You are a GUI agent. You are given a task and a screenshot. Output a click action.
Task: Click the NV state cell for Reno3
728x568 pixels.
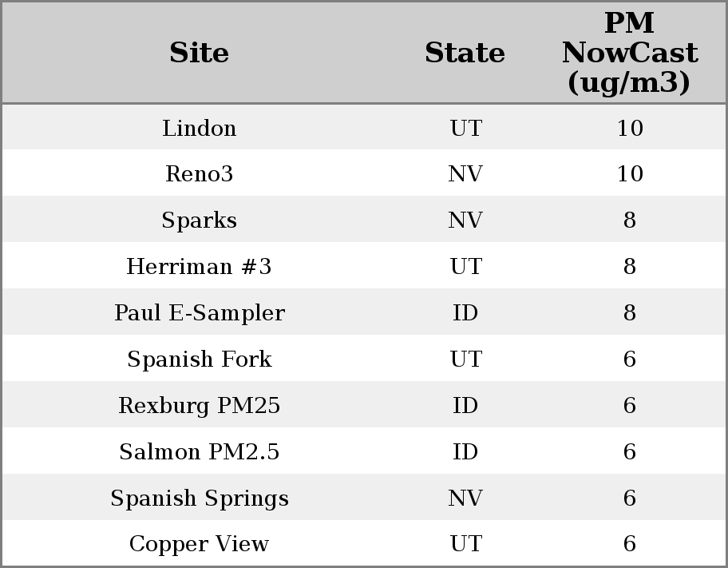465,174
